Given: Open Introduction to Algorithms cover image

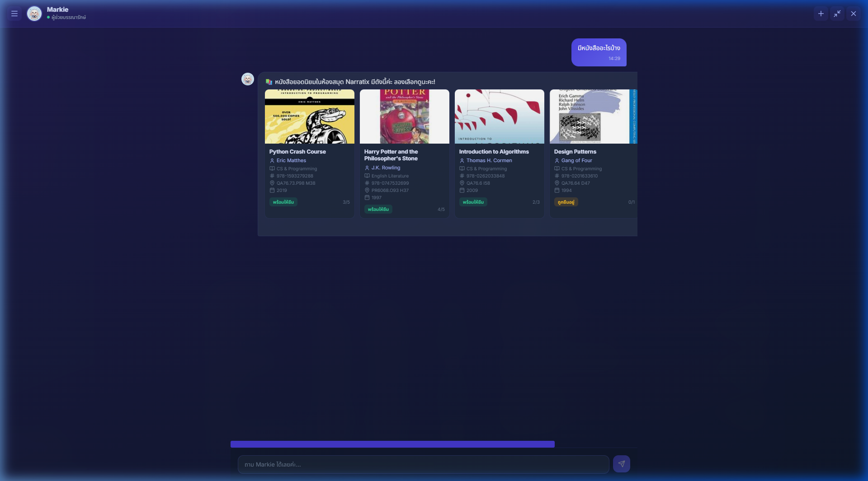Looking at the screenshot, I should tap(499, 117).
